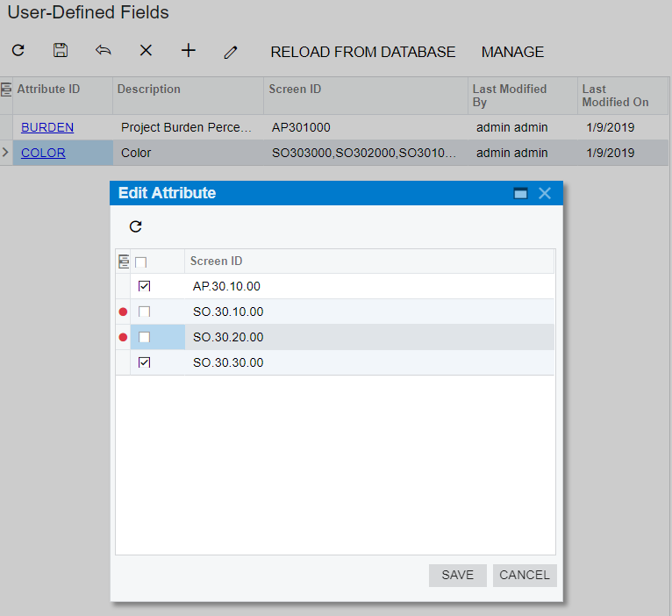This screenshot has height=616, width=672.
Task: Click the Save disk icon
Action: (x=61, y=51)
